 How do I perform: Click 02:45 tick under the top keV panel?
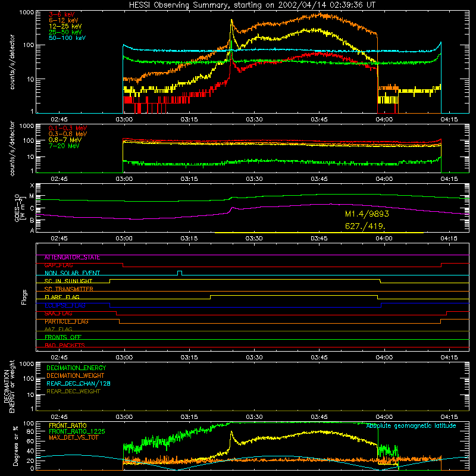click(x=59, y=120)
